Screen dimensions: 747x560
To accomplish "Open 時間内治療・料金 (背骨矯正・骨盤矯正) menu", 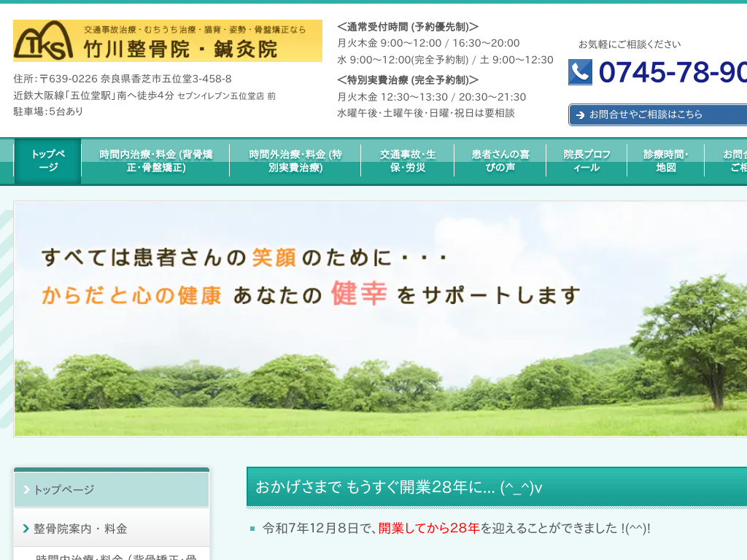I will click(x=156, y=160).
